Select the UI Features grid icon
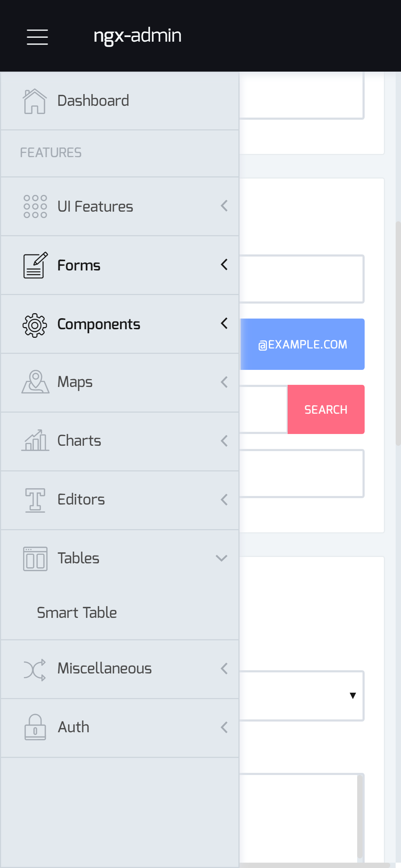The width and height of the screenshot is (401, 868). click(x=35, y=206)
